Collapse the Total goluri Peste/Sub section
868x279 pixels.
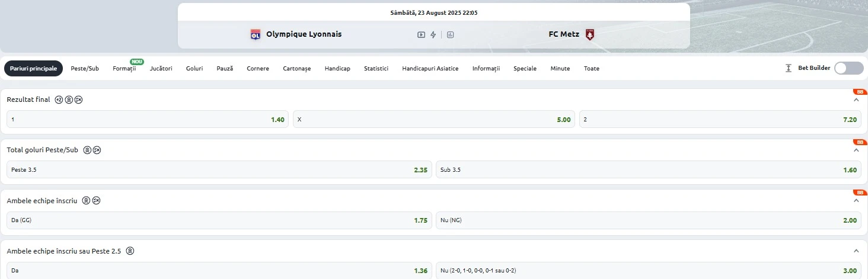pos(856,150)
